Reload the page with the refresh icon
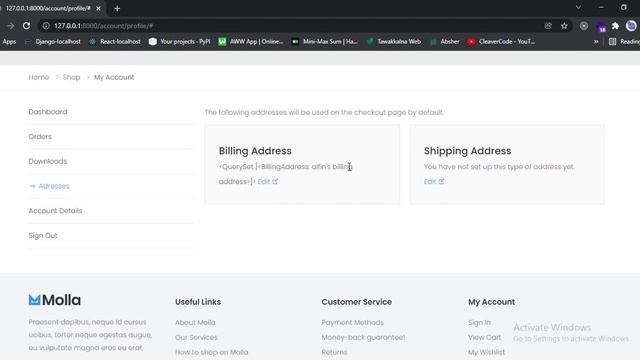640x360 pixels. [x=27, y=26]
